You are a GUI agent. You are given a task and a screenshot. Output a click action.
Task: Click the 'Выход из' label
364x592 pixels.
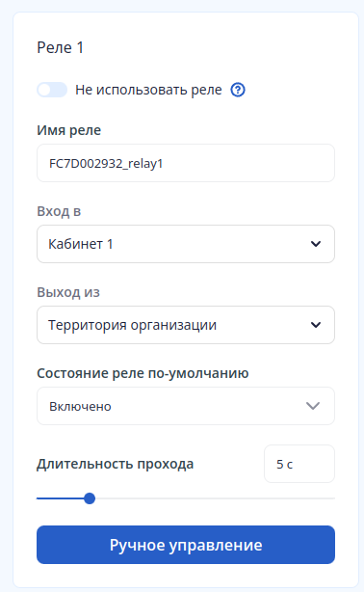tap(68, 292)
